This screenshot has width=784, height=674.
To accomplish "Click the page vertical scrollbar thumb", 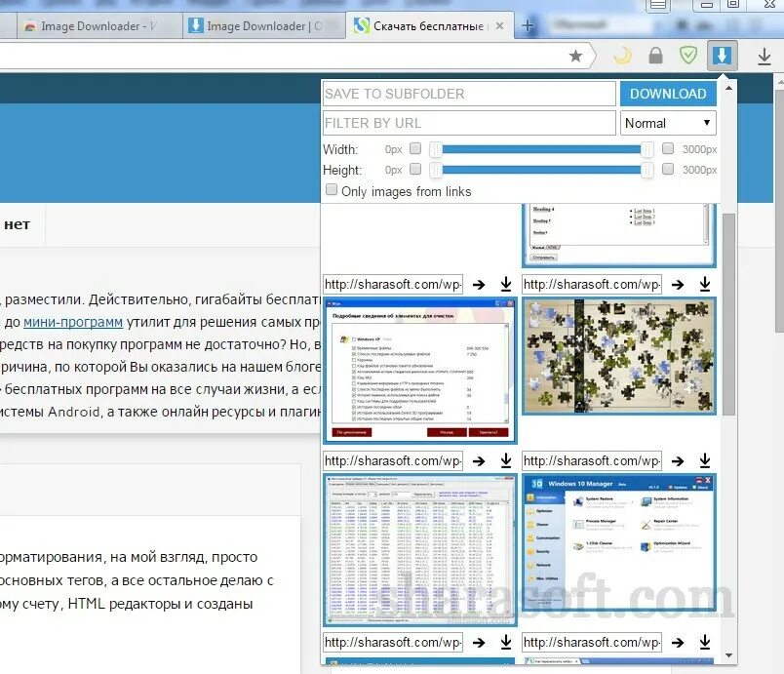I will [x=779, y=212].
